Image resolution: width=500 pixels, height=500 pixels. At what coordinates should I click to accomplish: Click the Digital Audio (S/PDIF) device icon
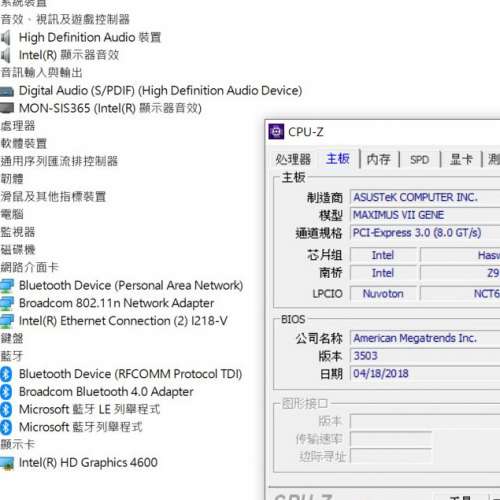(x=7, y=91)
